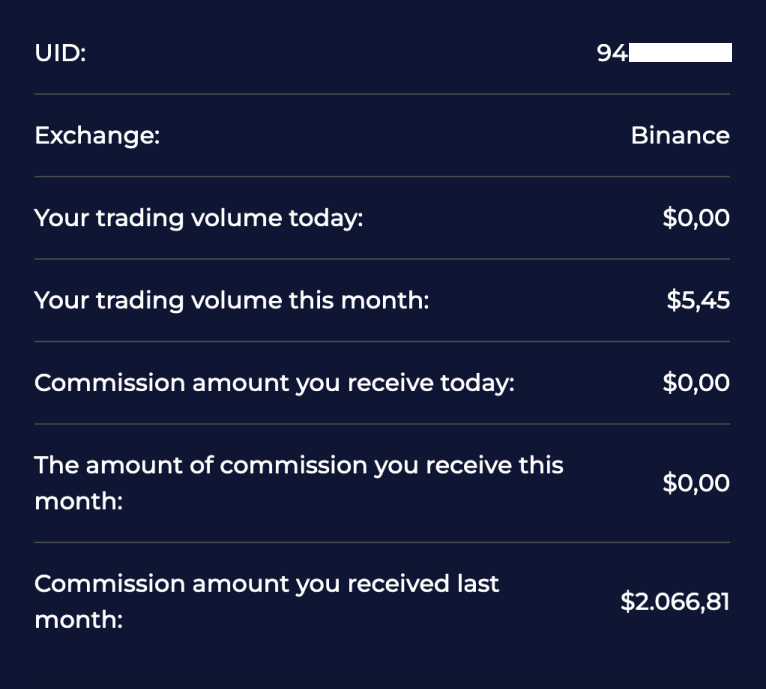Select the Binance exchange value
766x689 pixels.
(680, 135)
